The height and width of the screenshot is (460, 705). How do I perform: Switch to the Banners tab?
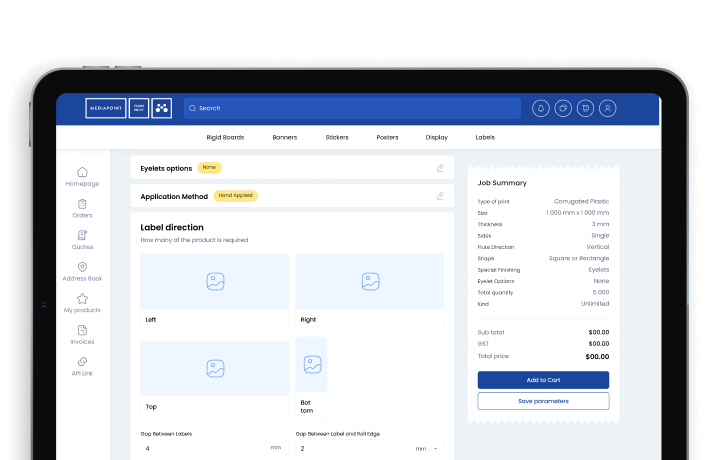[x=285, y=137]
